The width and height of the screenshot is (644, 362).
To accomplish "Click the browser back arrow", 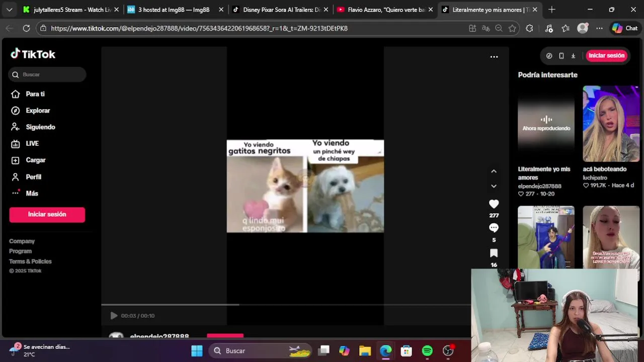I will coord(9,29).
